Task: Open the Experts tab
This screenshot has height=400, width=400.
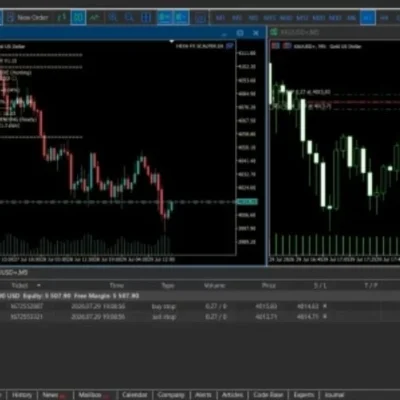Action: pyautogui.click(x=304, y=395)
